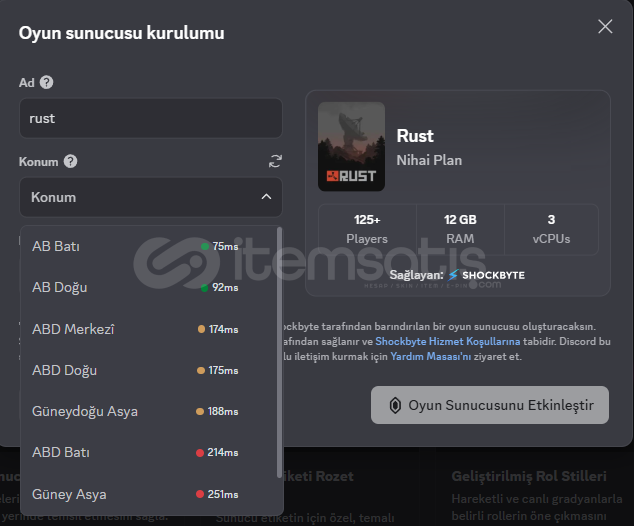Click Geliştirilmiş Rol Stilleri heading in background

click(x=529, y=476)
